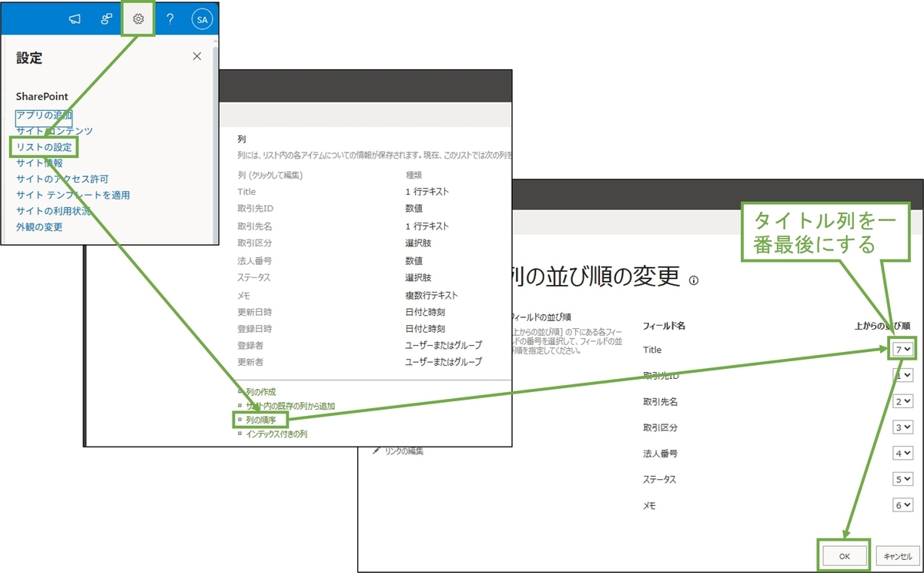Click the 上からの並び順 column header
This screenshot has height=573, width=924.
point(883,326)
